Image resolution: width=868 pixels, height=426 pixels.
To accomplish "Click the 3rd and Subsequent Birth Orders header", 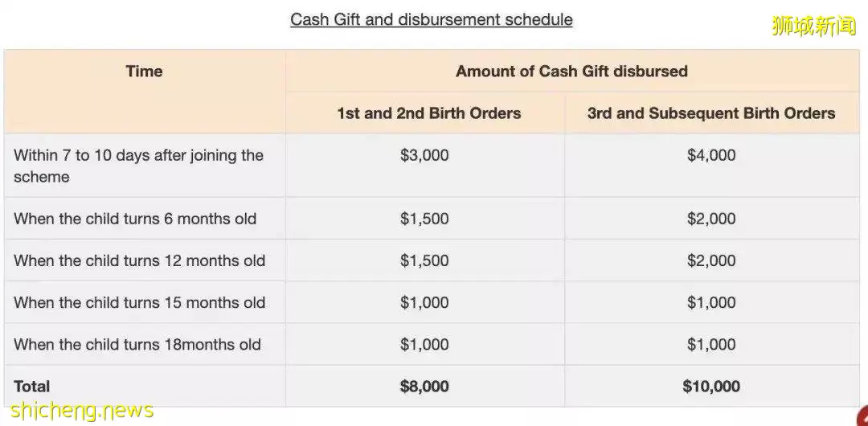I will pos(711,113).
